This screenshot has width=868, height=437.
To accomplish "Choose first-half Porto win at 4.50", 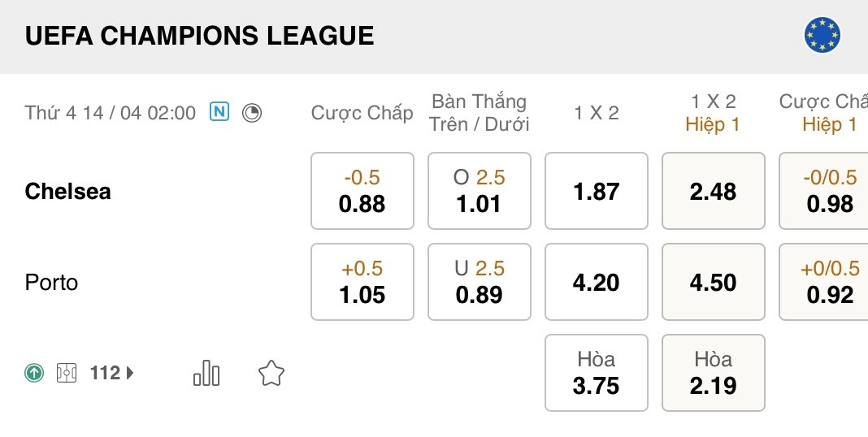I will point(713,282).
